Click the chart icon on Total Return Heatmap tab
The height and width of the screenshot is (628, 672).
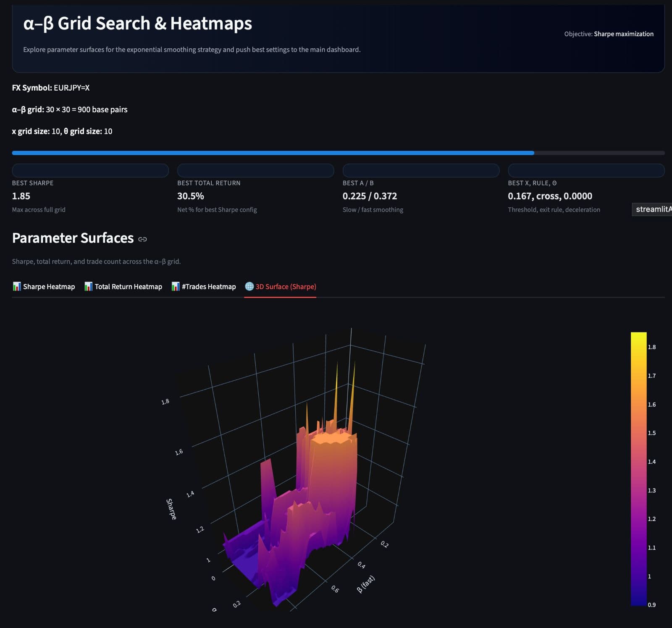(88, 286)
